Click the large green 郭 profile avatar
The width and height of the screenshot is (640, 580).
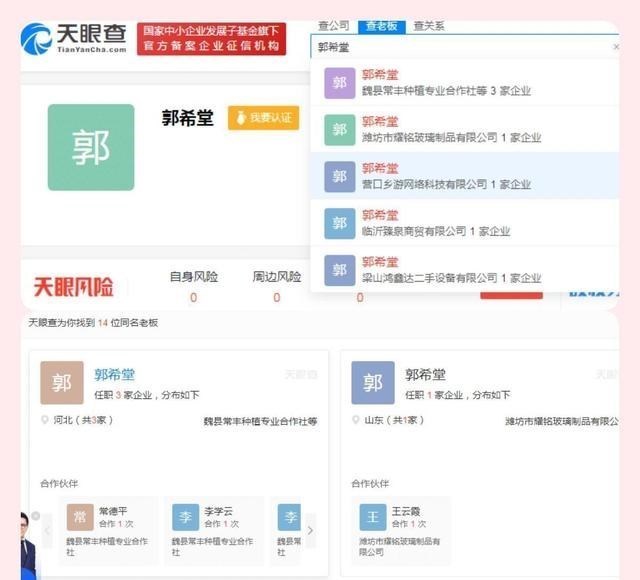point(91,147)
